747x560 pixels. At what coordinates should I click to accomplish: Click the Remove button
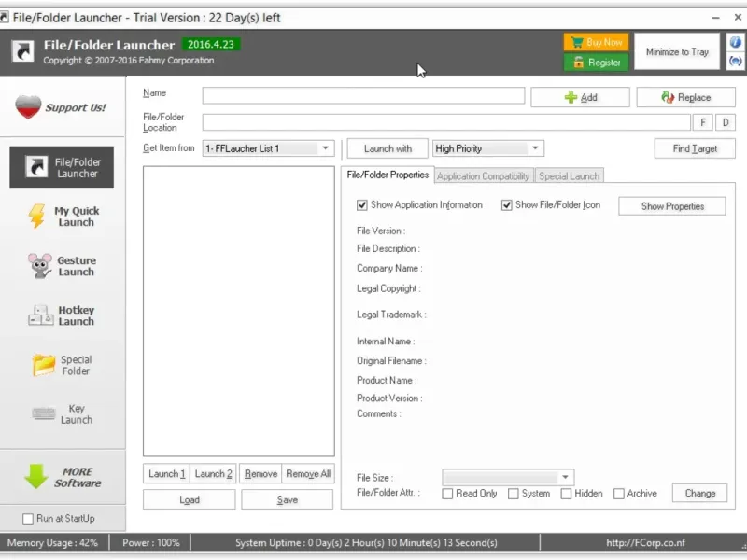pos(261,474)
